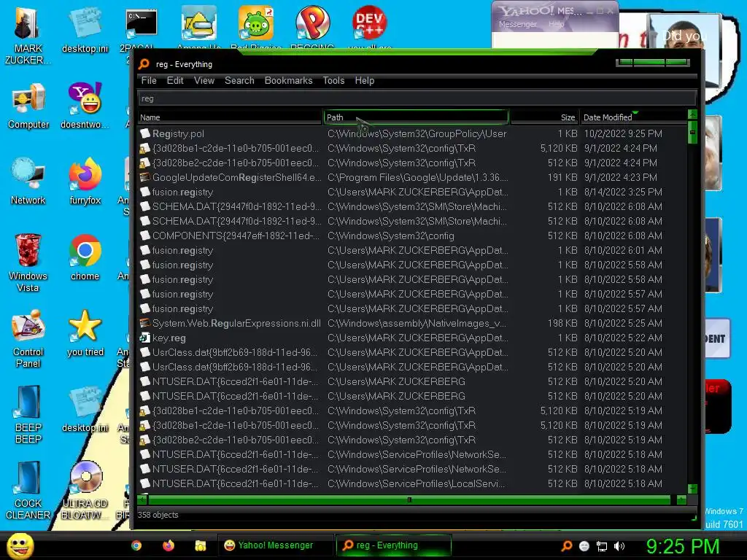Click the vertical scrollbar down arrow
Viewport: 747px width, 560px height.
tap(693, 489)
